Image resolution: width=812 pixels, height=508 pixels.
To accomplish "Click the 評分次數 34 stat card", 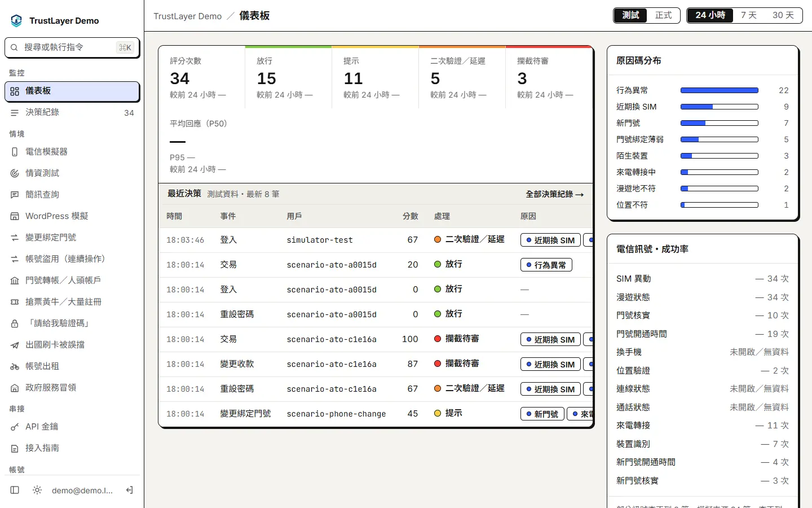I will pos(202,78).
